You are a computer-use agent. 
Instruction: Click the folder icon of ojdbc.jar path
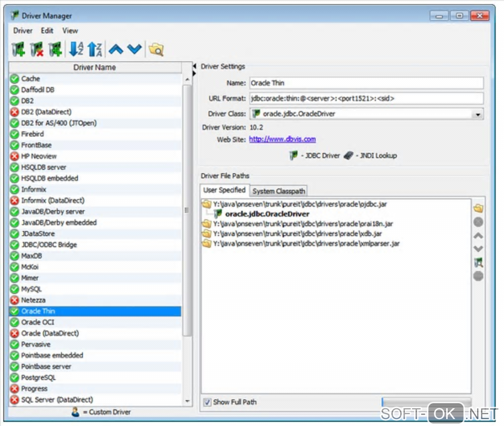pyautogui.click(x=207, y=204)
